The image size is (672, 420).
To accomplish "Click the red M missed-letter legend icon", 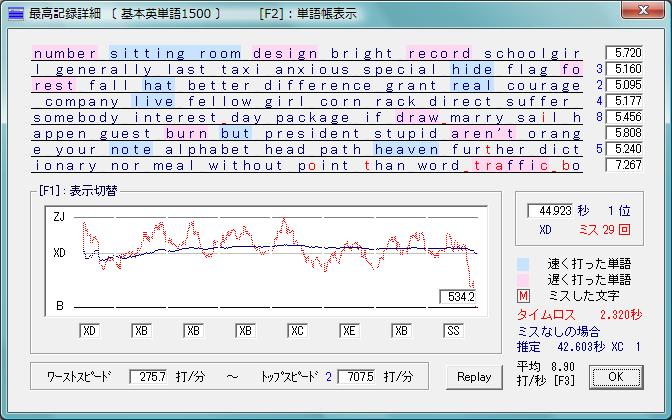I will point(523,296).
